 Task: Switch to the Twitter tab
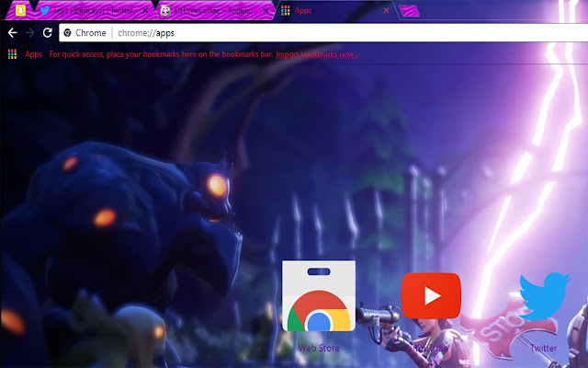[x=95, y=10]
